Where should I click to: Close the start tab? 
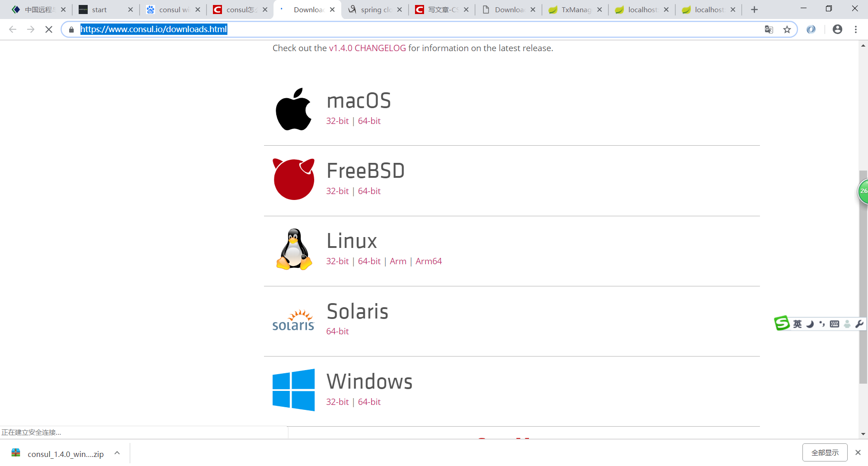[130, 10]
